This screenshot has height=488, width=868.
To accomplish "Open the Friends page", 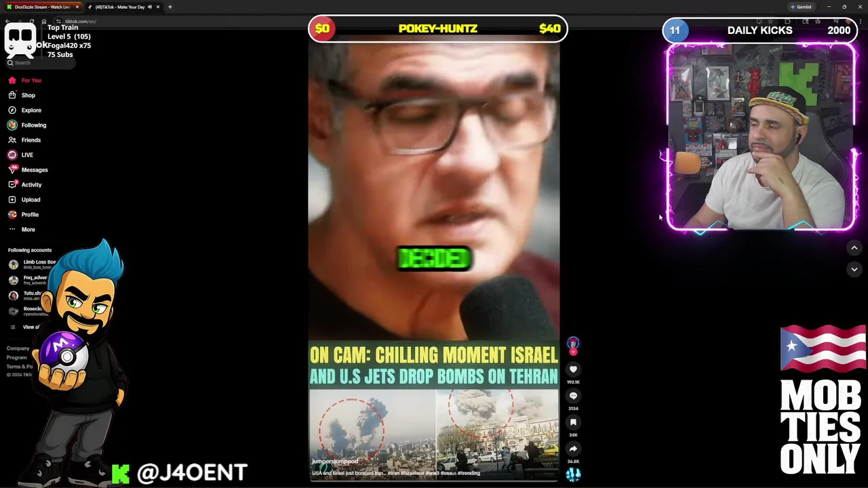I will pyautogui.click(x=24, y=140).
